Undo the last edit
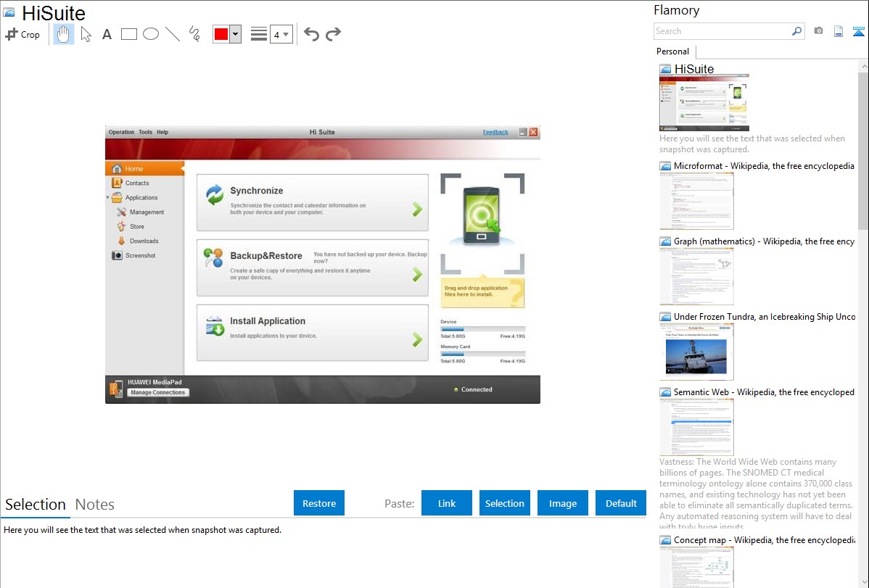The image size is (869, 588). [x=311, y=34]
